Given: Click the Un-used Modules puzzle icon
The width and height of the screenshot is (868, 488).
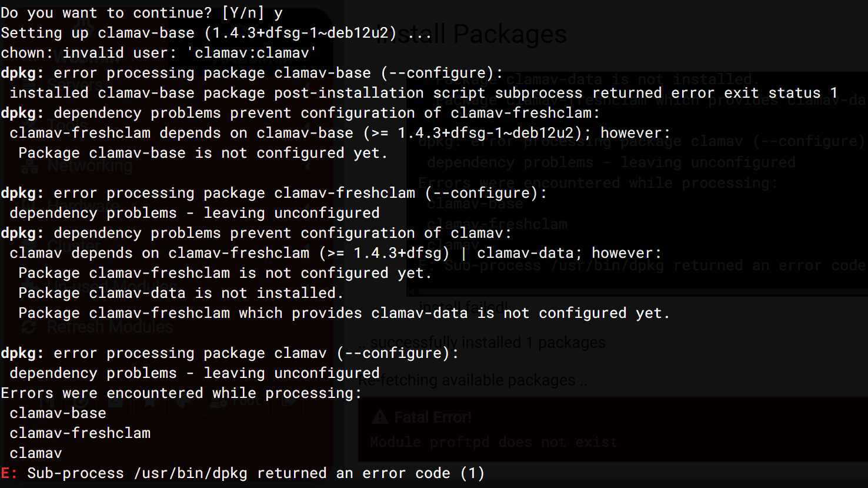Looking at the screenshot, I should pyautogui.click(x=29, y=287).
